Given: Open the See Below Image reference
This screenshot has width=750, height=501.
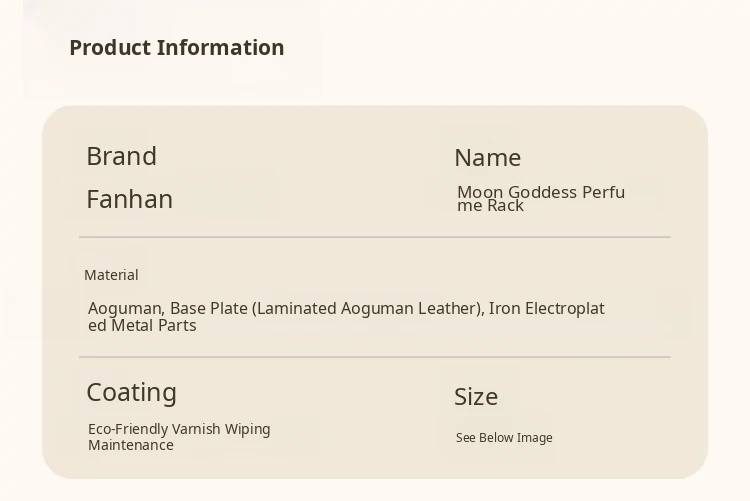Looking at the screenshot, I should tap(504, 438).
